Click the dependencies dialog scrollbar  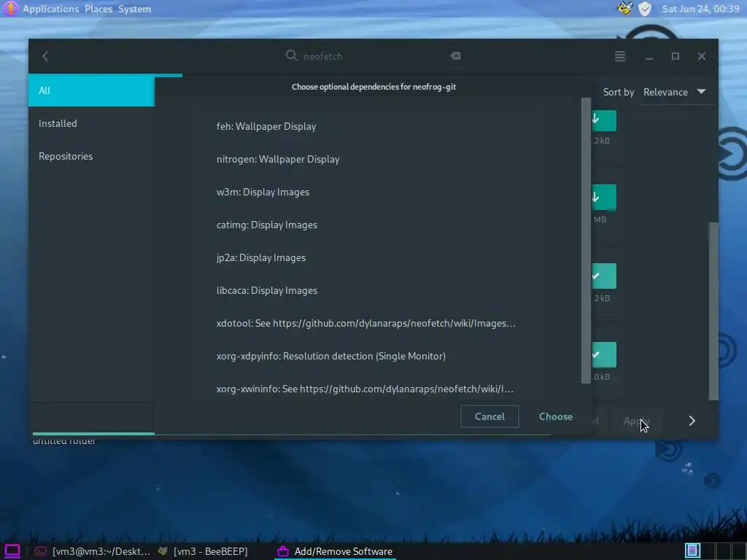586,241
